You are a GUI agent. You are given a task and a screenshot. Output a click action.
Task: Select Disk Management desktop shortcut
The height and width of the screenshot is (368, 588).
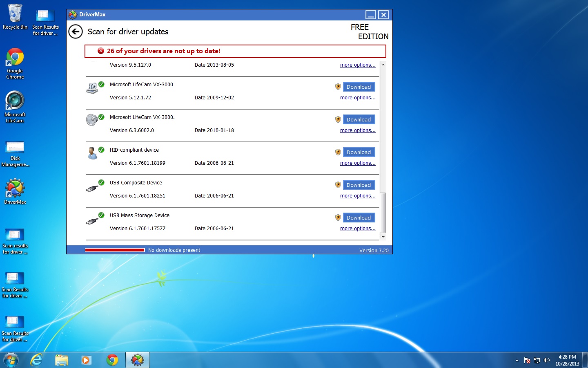(15, 154)
